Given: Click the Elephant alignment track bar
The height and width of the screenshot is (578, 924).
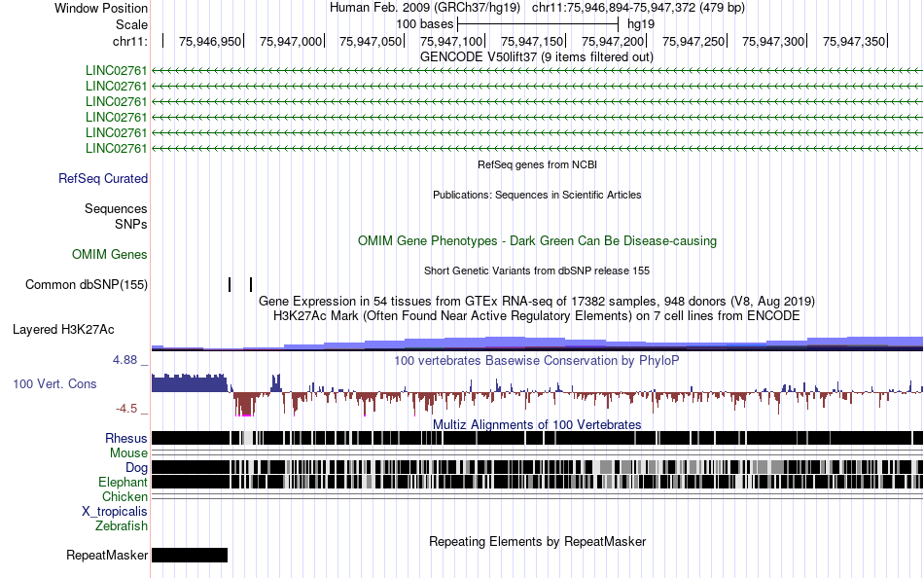Looking at the screenshot, I should pos(537,482).
